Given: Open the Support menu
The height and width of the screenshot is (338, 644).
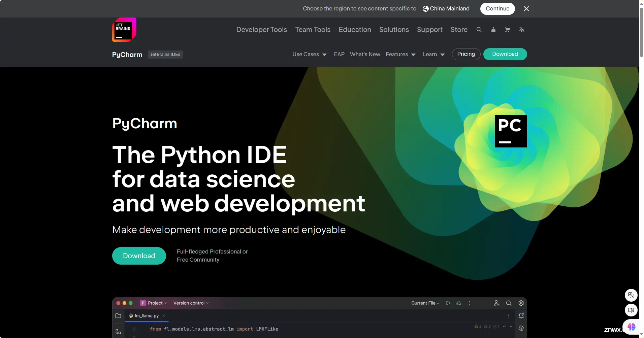Looking at the screenshot, I should (x=429, y=30).
